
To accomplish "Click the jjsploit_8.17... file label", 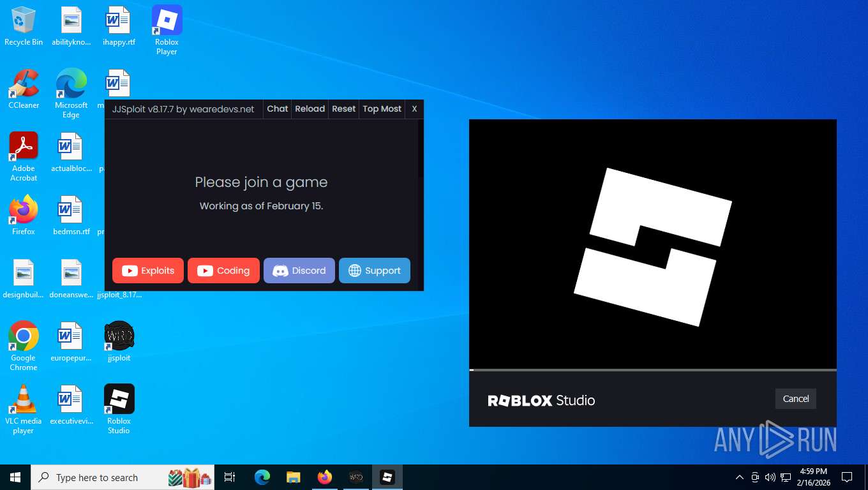I will (x=119, y=295).
